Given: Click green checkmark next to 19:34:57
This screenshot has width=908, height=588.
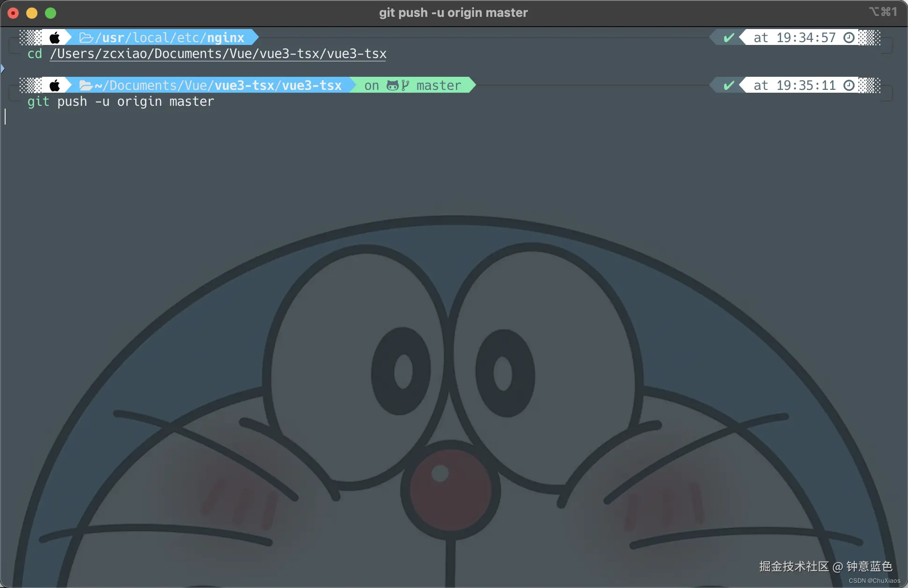Looking at the screenshot, I should click(x=728, y=37).
